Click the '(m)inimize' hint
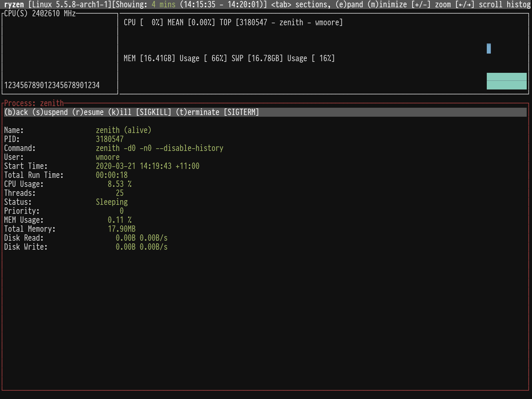Viewport: 532px width, 399px height. point(387,5)
